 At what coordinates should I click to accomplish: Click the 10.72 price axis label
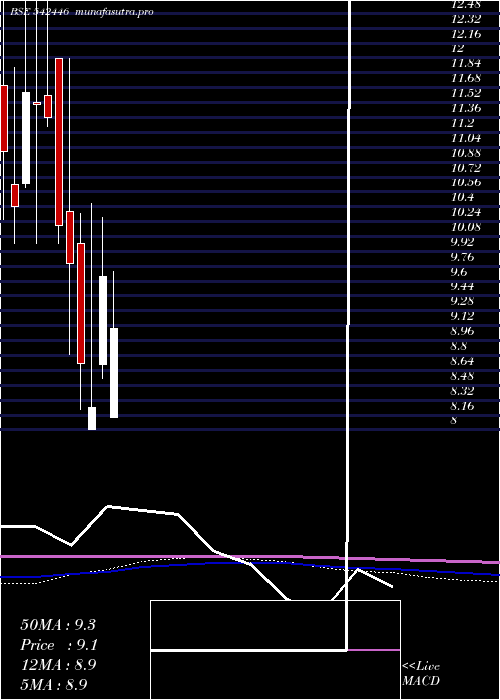pos(466,167)
